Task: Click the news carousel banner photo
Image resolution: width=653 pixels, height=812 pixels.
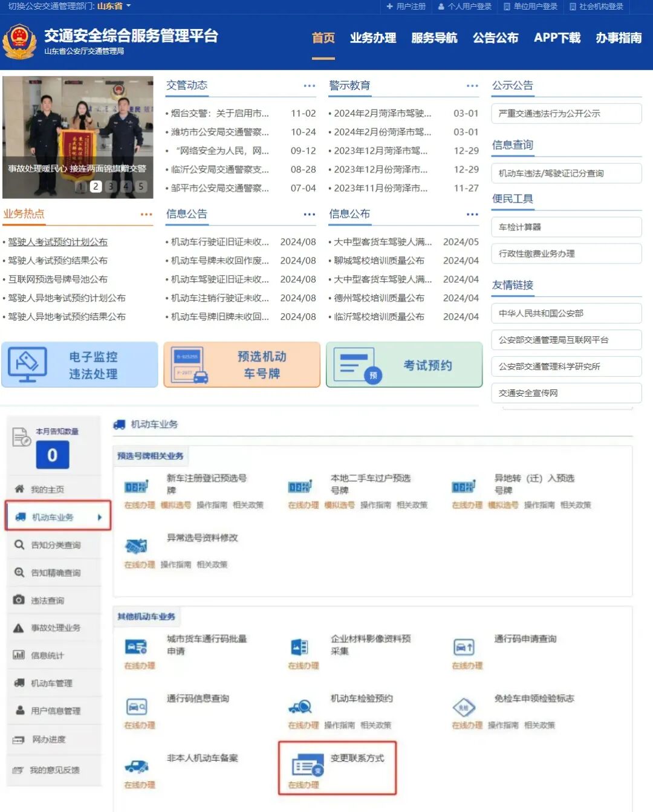Action: click(77, 137)
